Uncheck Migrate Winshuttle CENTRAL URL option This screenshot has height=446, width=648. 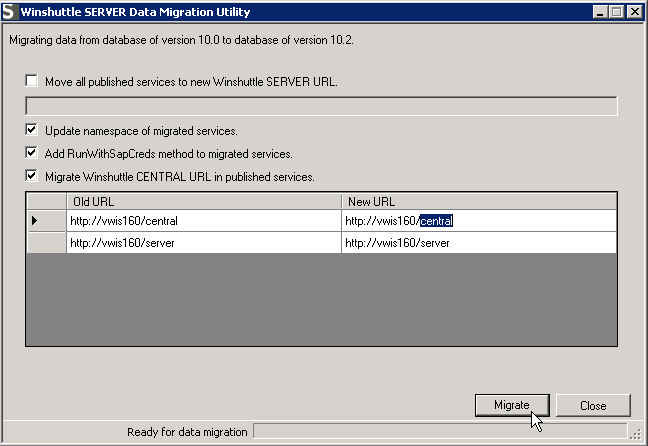(x=31, y=176)
